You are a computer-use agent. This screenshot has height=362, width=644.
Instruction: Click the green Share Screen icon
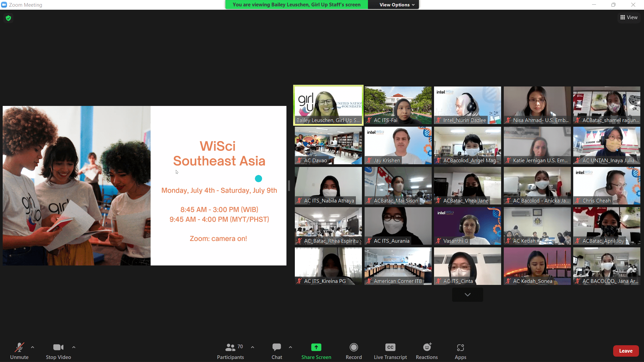[x=316, y=348]
